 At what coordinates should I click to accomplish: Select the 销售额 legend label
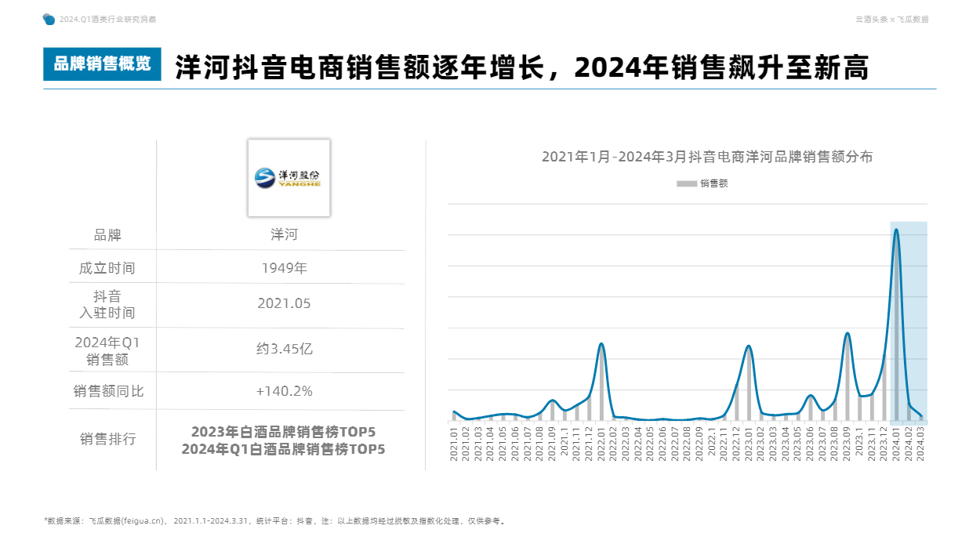(x=713, y=183)
